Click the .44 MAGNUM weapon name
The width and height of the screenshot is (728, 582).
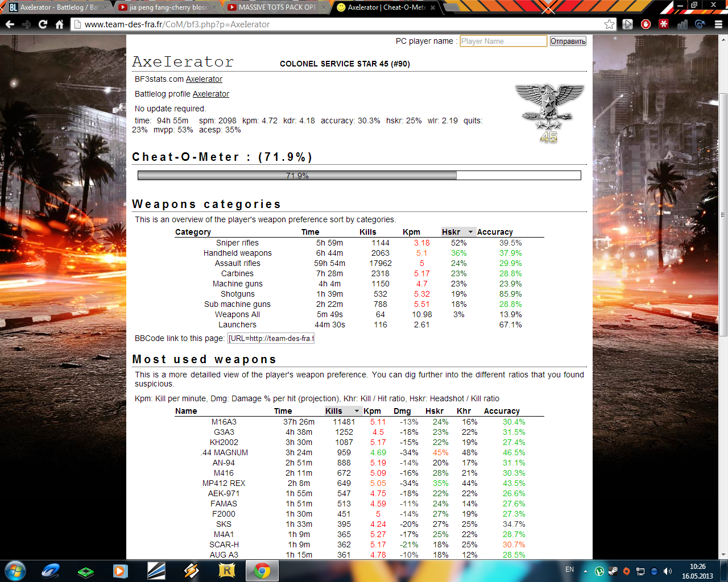tap(224, 452)
